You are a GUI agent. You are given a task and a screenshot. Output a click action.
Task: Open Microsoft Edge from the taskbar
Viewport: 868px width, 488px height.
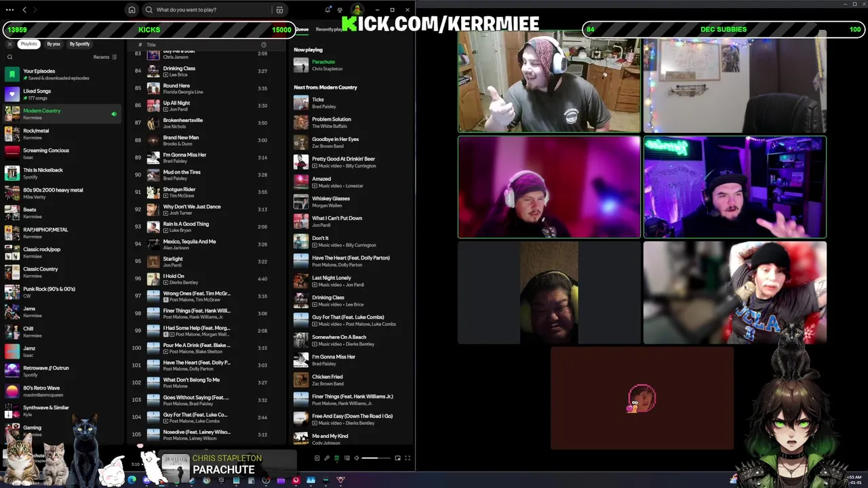132,480
